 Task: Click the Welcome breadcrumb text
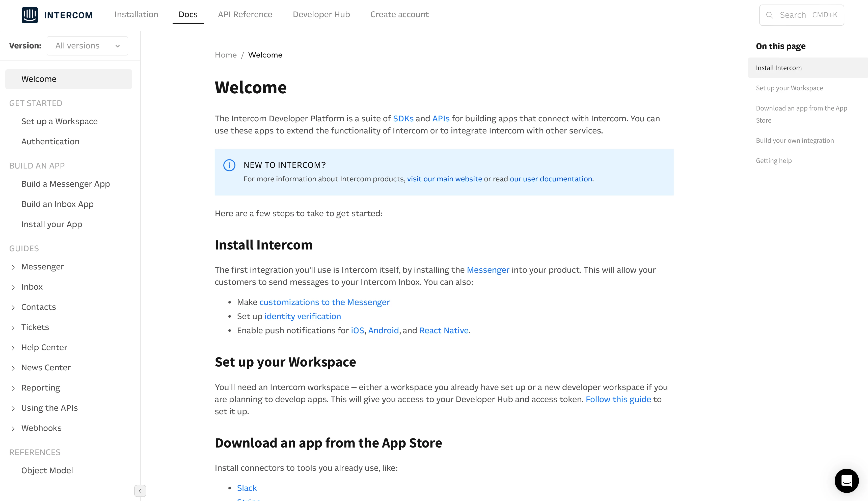pos(265,55)
